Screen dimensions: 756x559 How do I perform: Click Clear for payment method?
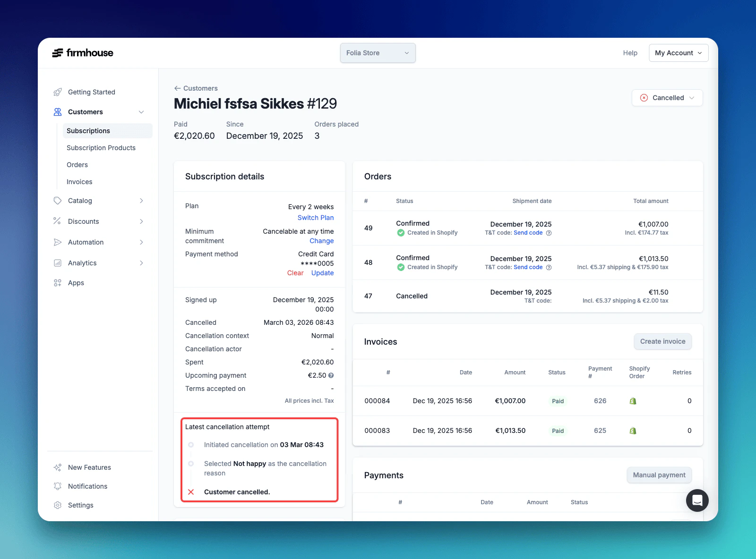(295, 273)
